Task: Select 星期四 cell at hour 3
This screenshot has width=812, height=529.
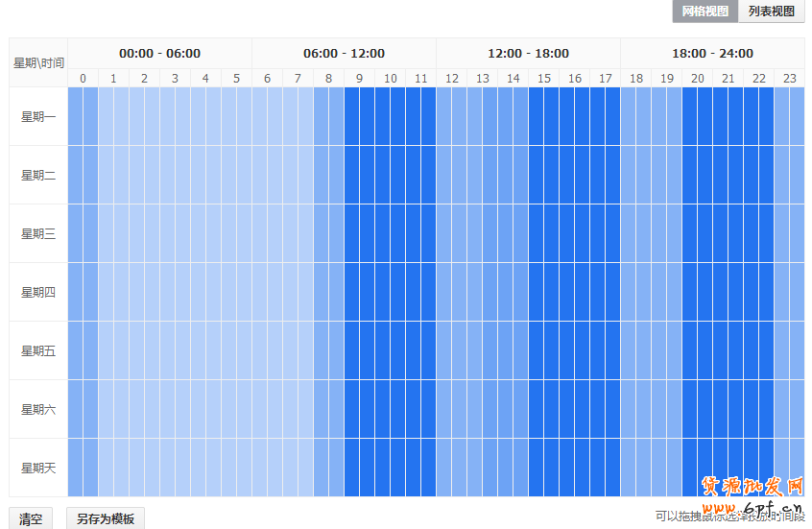Action: click(x=175, y=292)
